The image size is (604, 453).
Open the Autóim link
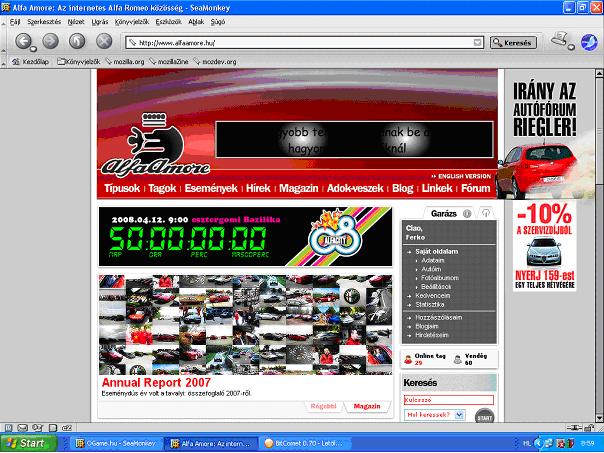[431, 269]
